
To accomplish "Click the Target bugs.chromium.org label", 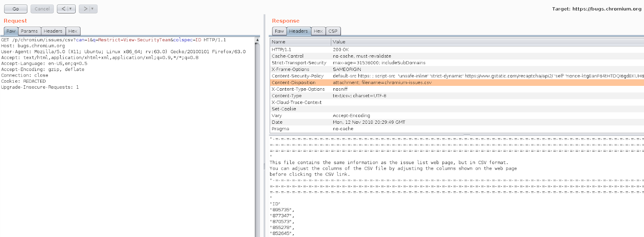I will (597, 9).
